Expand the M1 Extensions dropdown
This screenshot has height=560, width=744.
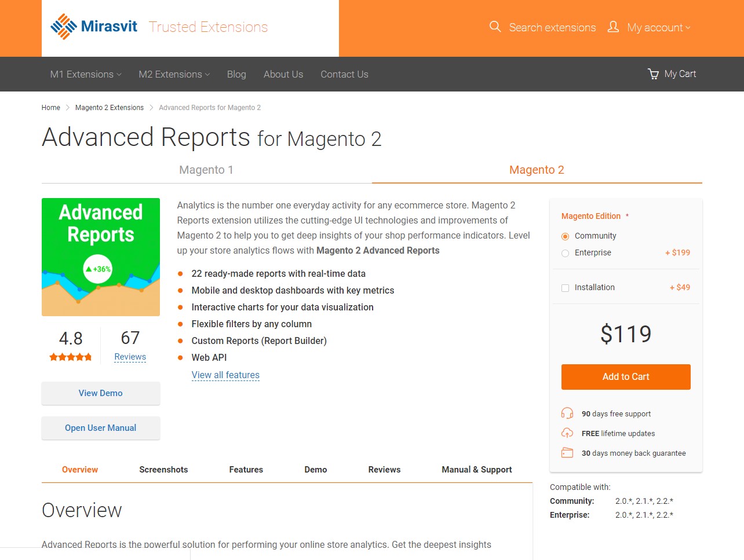pos(86,74)
